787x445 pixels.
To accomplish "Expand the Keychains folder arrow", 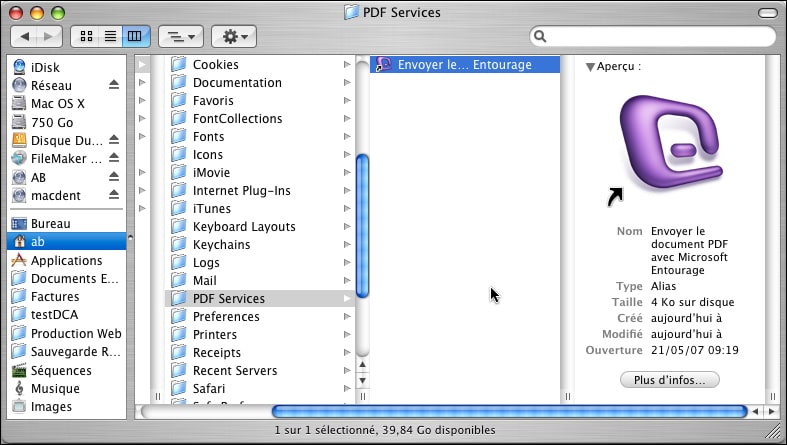I will coord(347,244).
